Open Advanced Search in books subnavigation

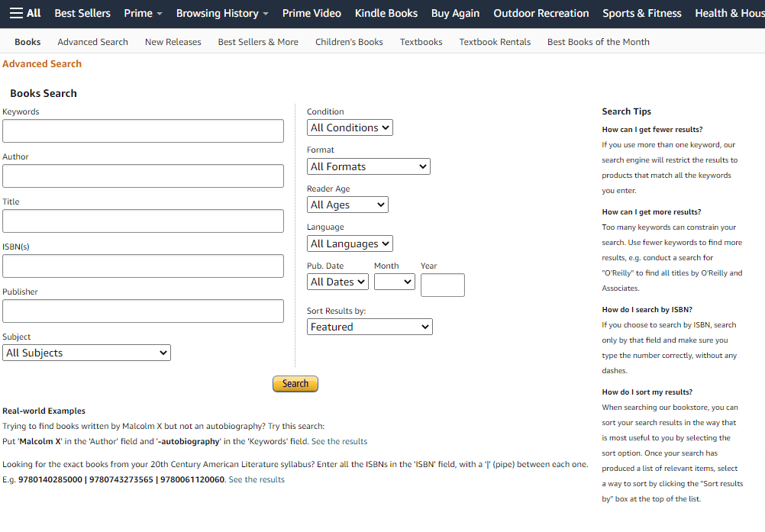point(92,42)
